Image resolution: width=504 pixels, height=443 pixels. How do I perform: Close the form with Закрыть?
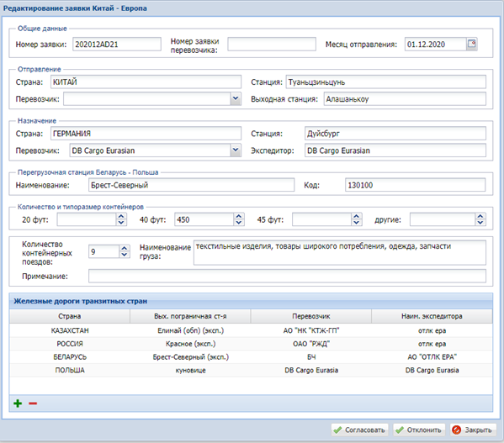click(473, 430)
